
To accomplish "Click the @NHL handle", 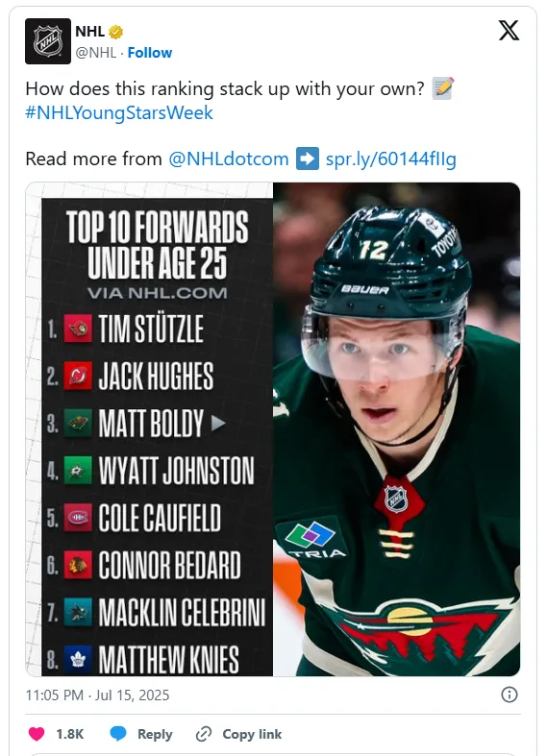I will click(96, 53).
